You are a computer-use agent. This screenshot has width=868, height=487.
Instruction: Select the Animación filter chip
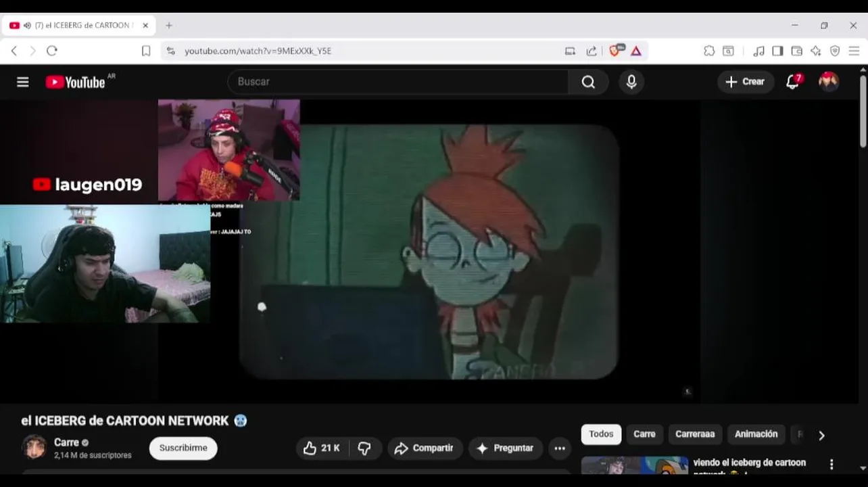tap(756, 434)
